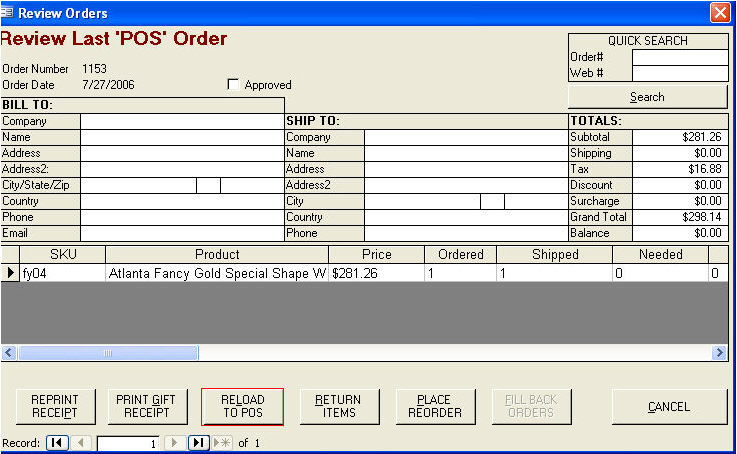737x454 pixels.
Task: Cancel the order review
Action: pyautogui.click(x=669, y=406)
